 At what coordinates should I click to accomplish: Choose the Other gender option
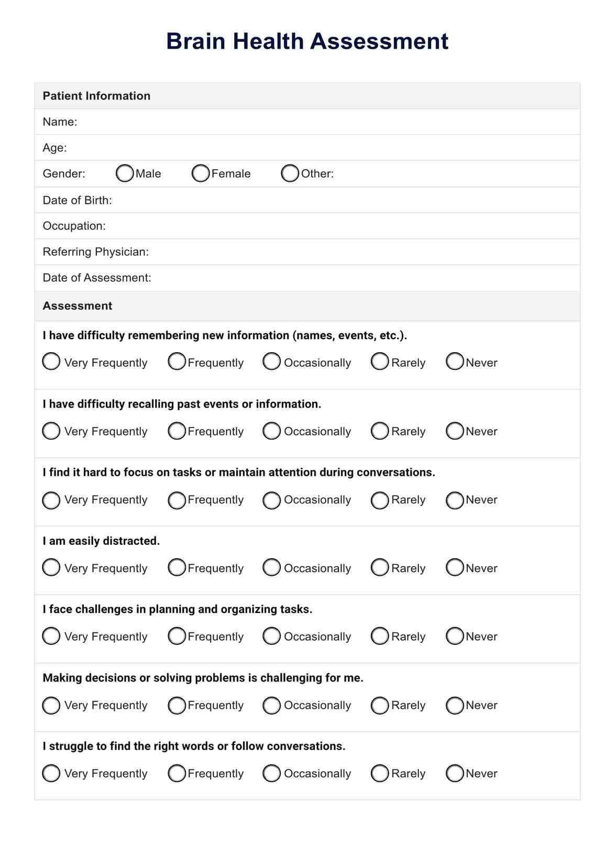(290, 173)
